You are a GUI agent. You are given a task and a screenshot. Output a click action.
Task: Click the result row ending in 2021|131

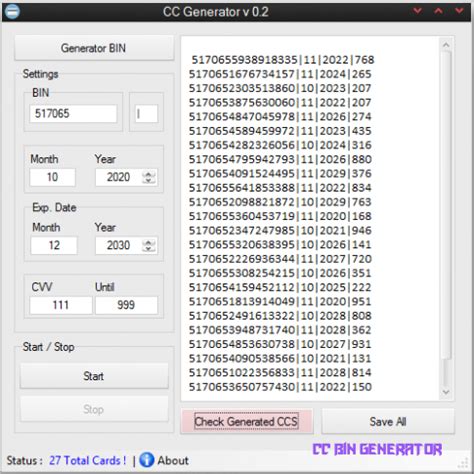[x=280, y=358]
